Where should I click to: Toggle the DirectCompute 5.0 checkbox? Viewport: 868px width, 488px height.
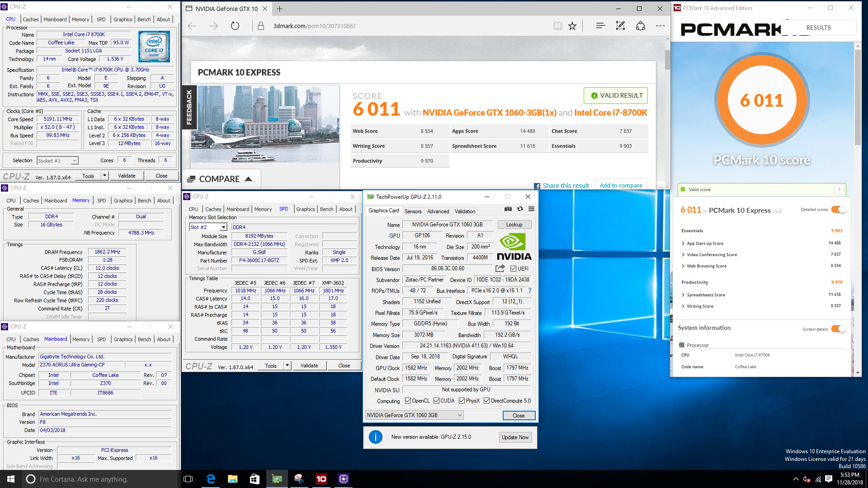pos(486,401)
